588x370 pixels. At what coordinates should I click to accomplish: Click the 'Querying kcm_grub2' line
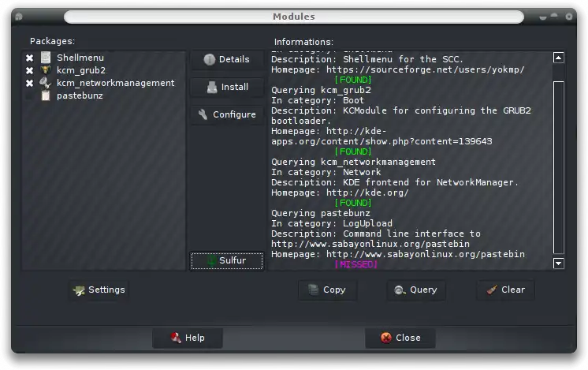[321, 90]
